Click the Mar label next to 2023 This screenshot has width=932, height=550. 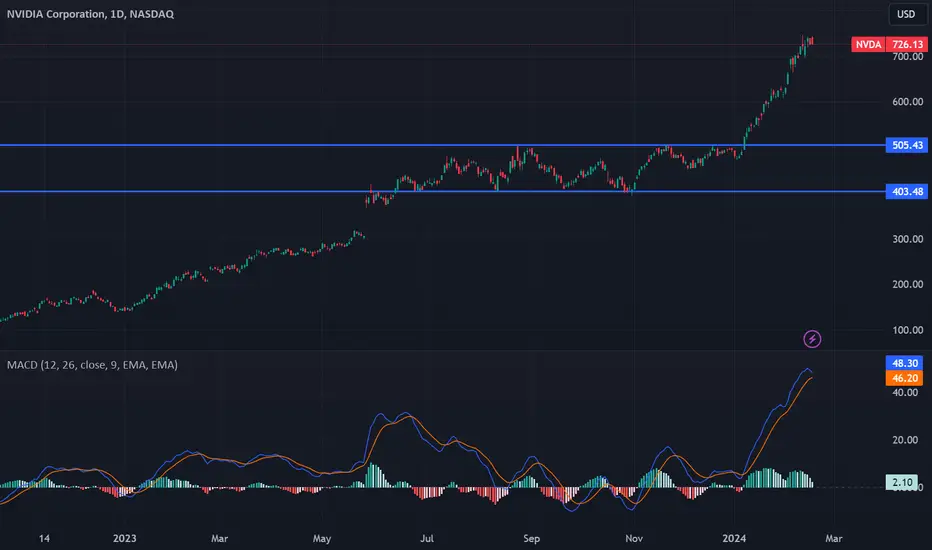tap(219, 538)
